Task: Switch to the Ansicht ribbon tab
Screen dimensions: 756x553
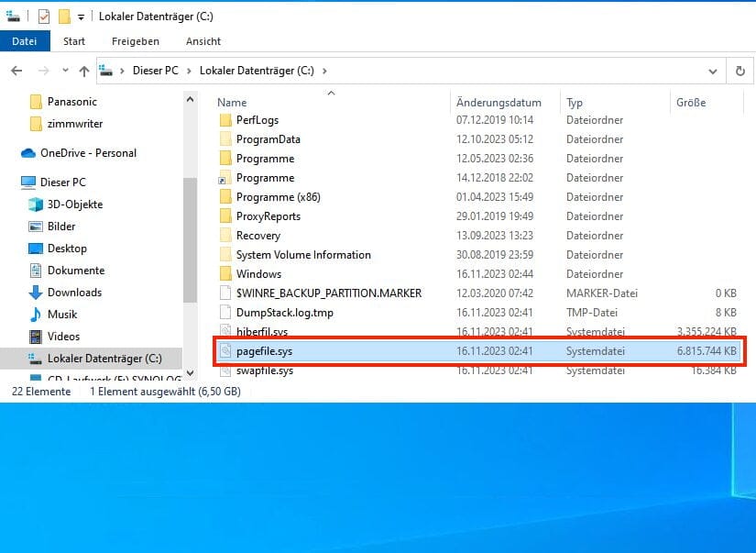Action: (x=203, y=41)
